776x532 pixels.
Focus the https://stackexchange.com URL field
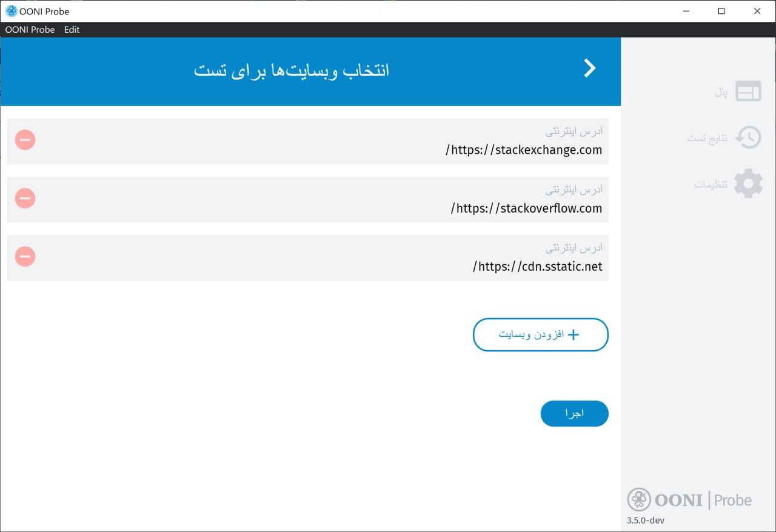pos(524,150)
